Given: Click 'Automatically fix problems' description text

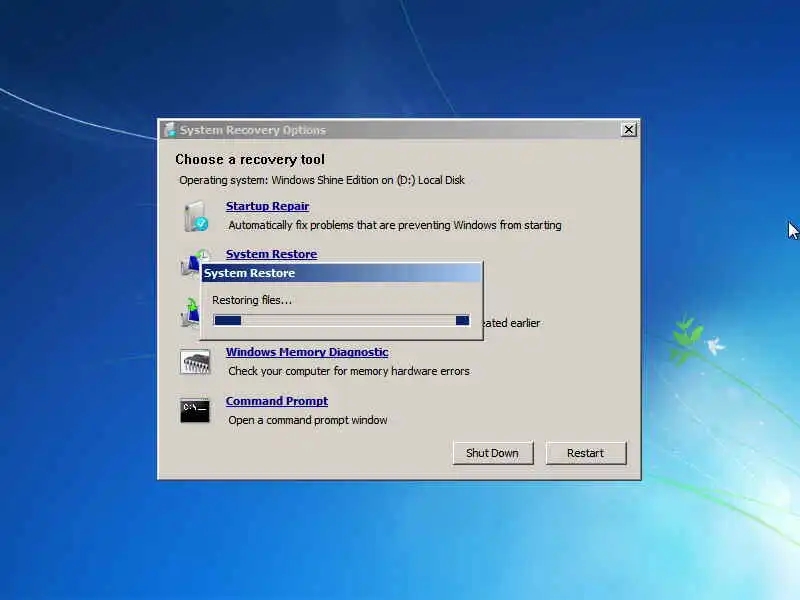Looking at the screenshot, I should coord(395,225).
